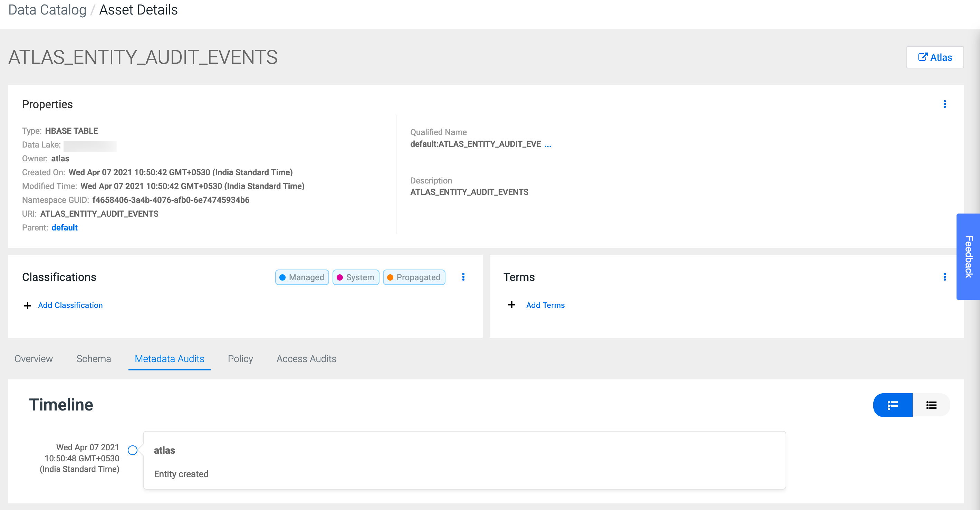Click the plus icon beside Add Terms

coord(512,305)
